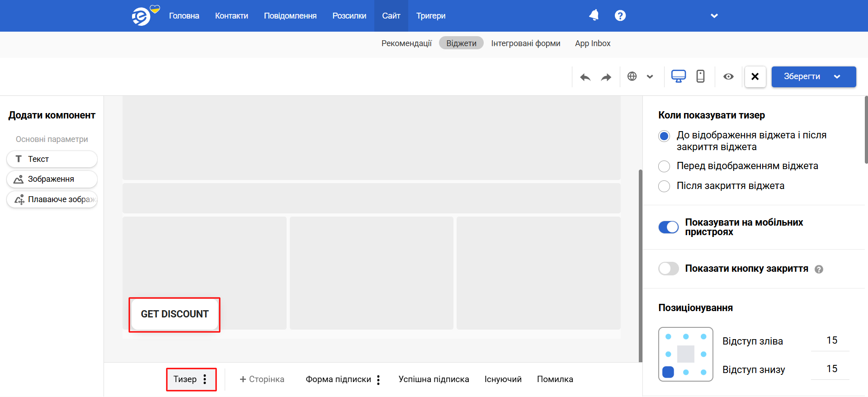Set position to middle-right dot
Image resolution: width=868 pixels, height=397 pixels.
click(x=703, y=354)
